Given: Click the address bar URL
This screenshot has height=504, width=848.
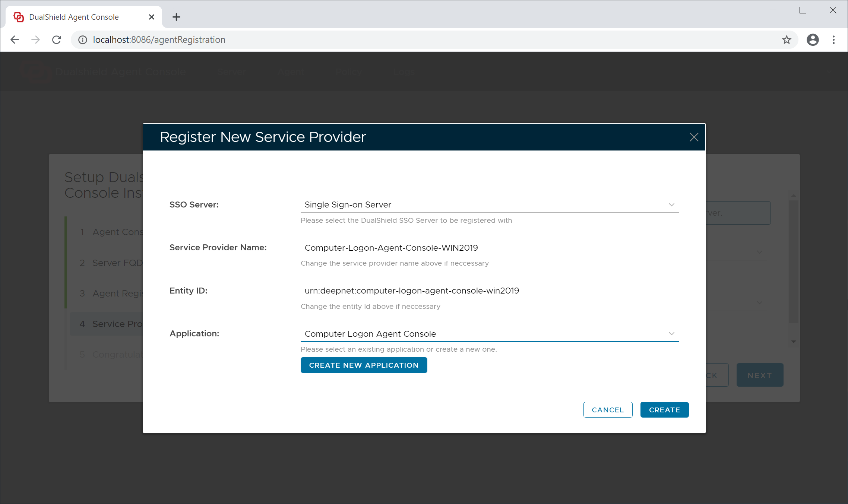Looking at the screenshot, I should (159, 40).
